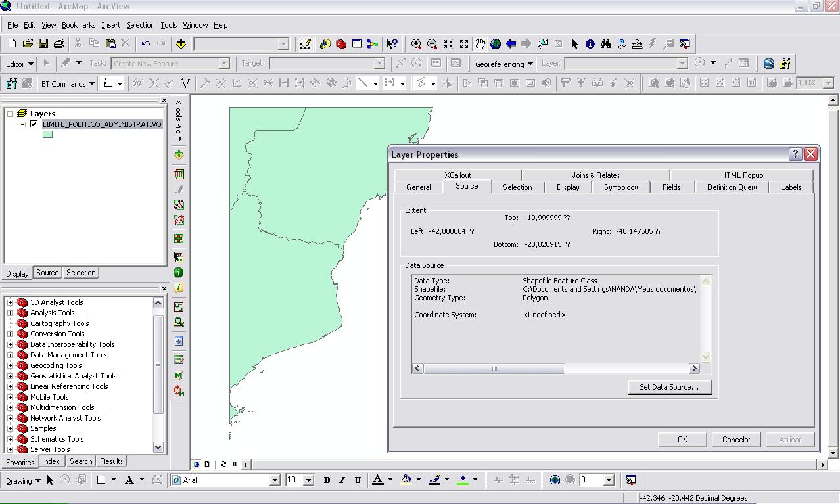Open the Georeferencing dropdown menu
Viewport: 840px width, 504px height.
click(504, 64)
